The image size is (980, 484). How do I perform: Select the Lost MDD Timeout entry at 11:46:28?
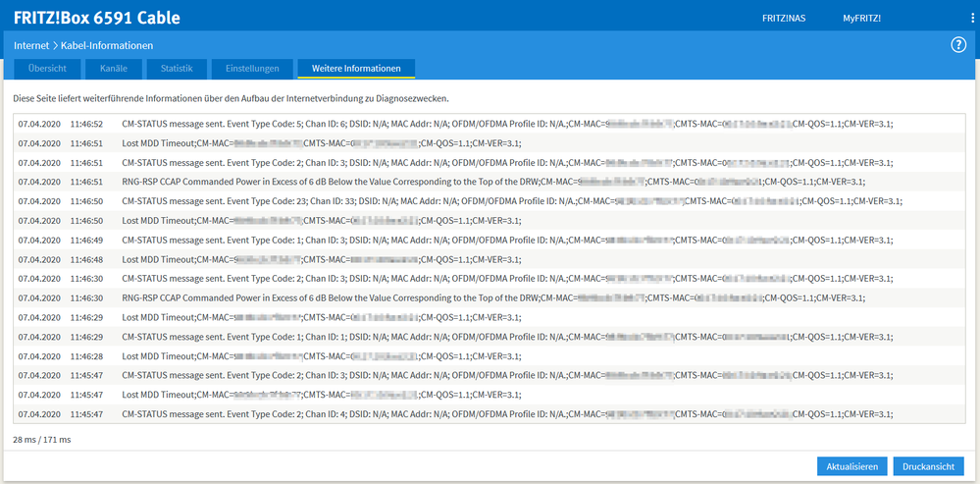coord(489,356)
